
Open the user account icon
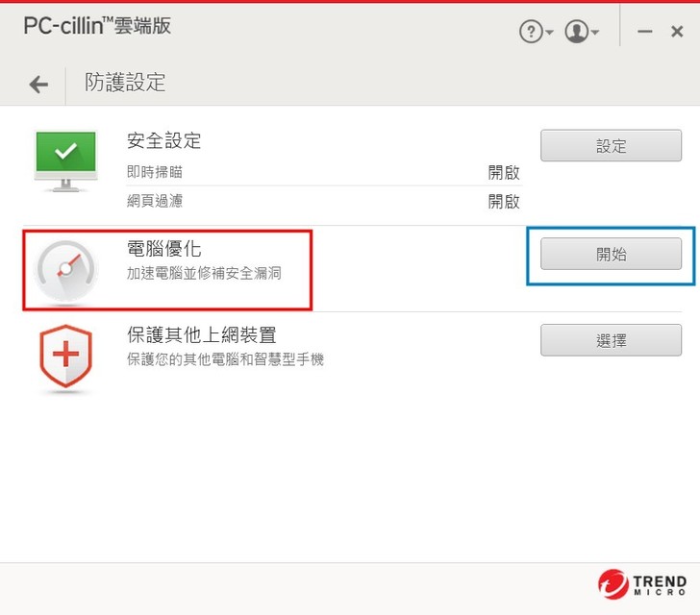tap(576, 32)
